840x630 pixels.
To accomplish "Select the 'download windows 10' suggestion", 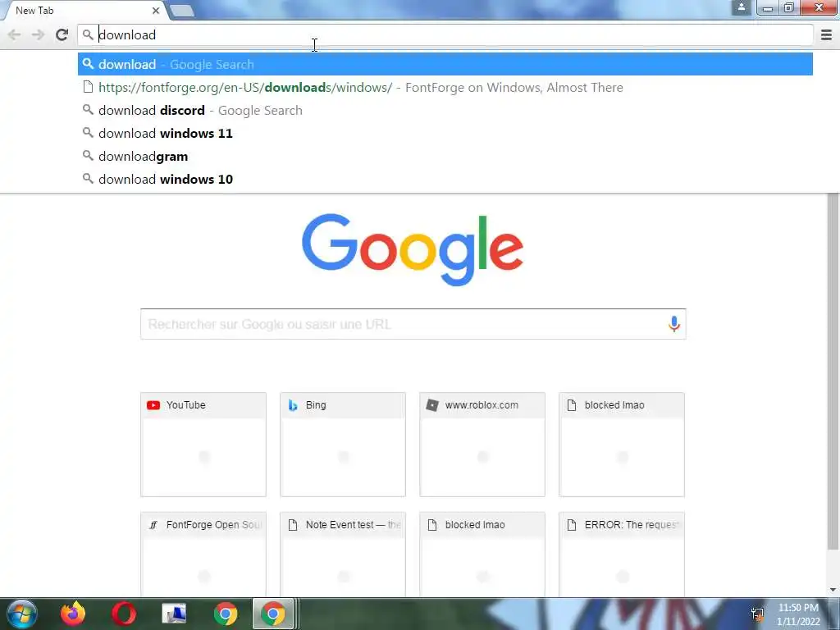I will 445,180.
